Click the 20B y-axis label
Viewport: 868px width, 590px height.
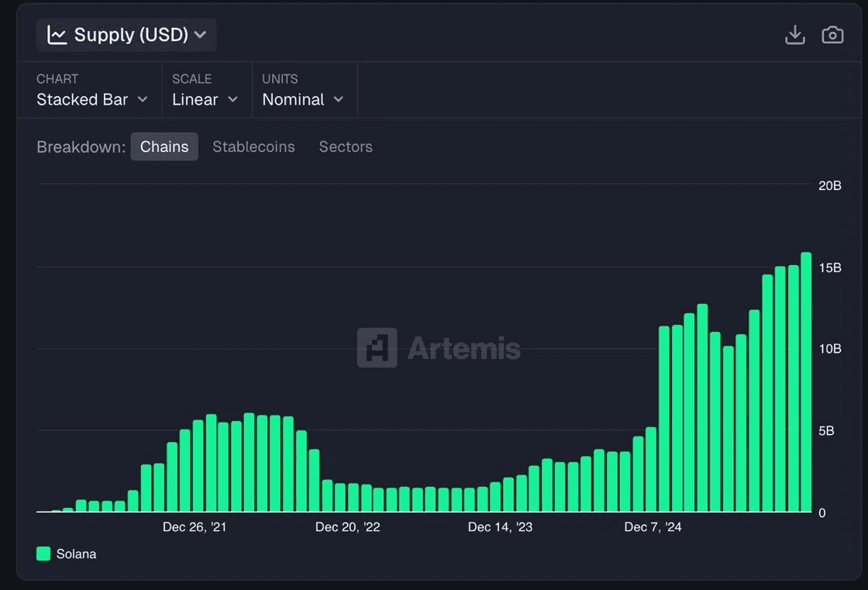click(830, 185)
